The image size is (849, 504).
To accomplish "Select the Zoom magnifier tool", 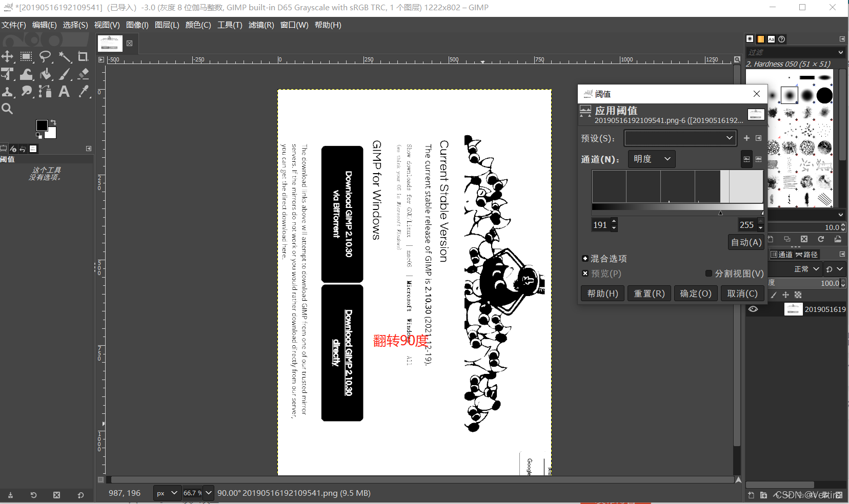I will [7, 109].
